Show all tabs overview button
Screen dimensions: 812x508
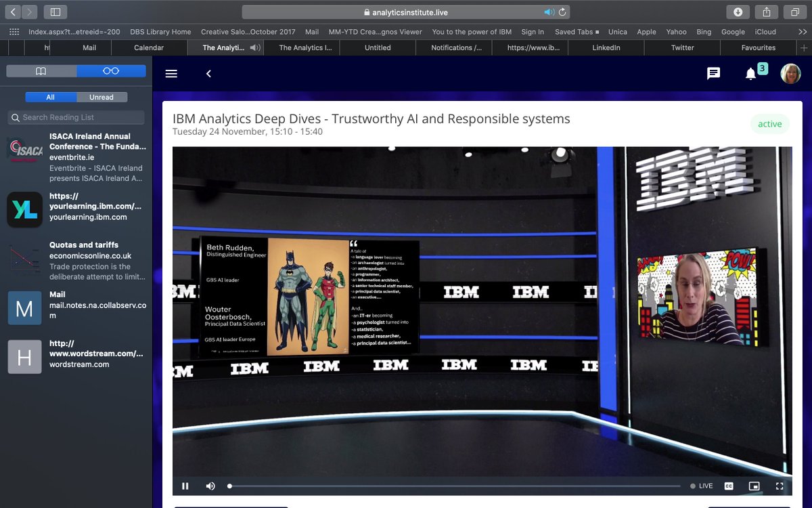[x=794, y=12]
